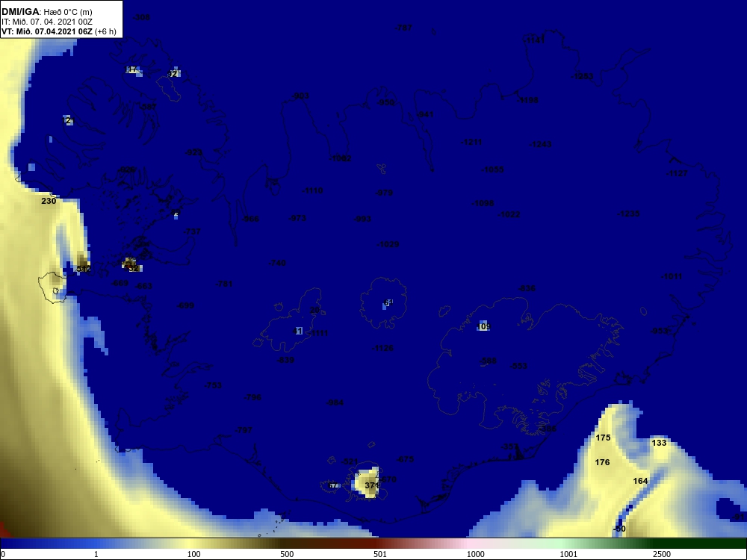Click the -781 map value
The height and width of the screenshot is (560, 747).
[224, 284]
